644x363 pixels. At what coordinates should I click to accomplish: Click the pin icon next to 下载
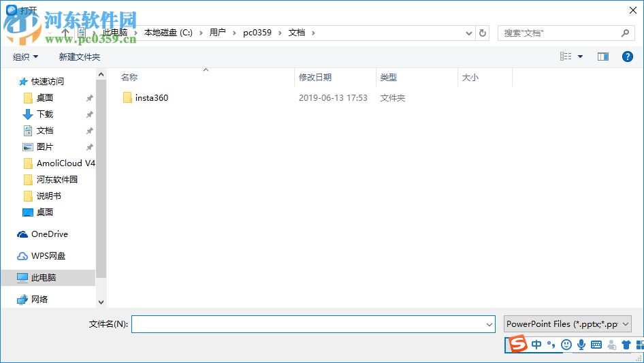pos(89,114)
